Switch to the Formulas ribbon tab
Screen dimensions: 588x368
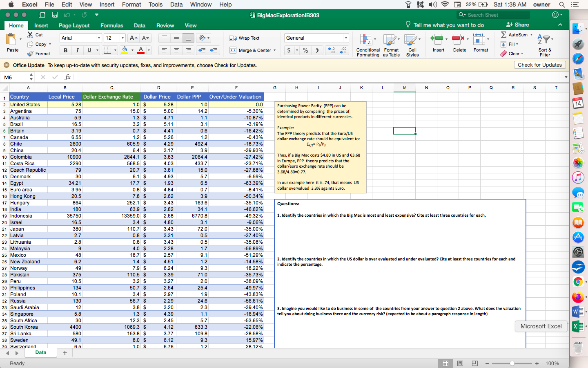[x=111, y=25]
